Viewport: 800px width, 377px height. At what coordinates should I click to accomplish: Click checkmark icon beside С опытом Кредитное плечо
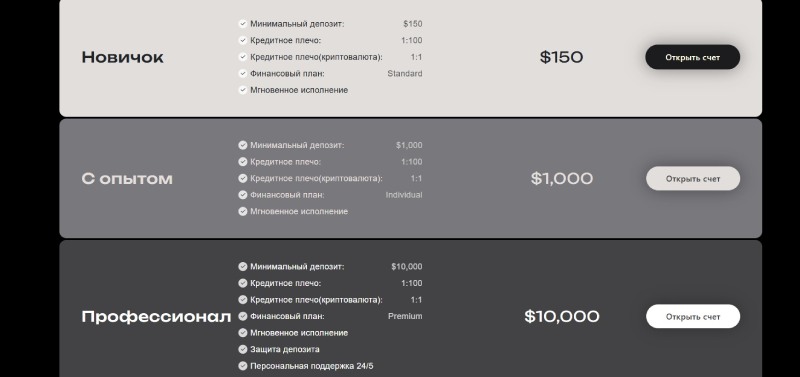pyautogui.click(x=243, y=162)
